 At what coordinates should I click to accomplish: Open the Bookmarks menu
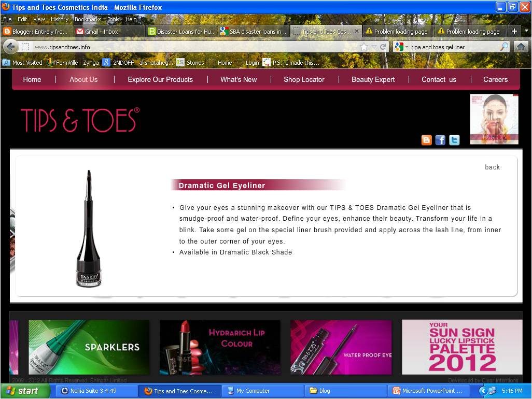point(88,19)
